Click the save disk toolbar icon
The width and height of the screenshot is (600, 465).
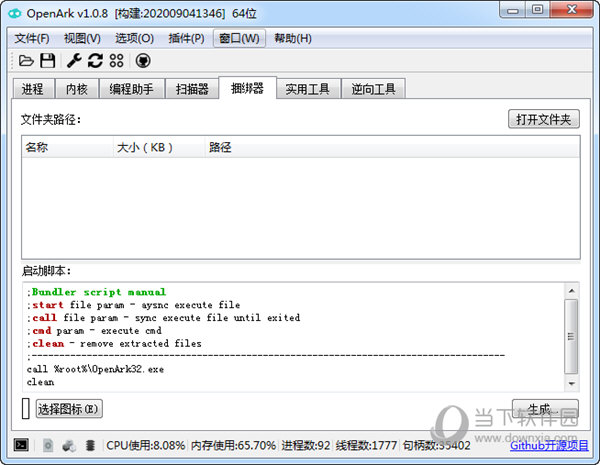[47, 60]
